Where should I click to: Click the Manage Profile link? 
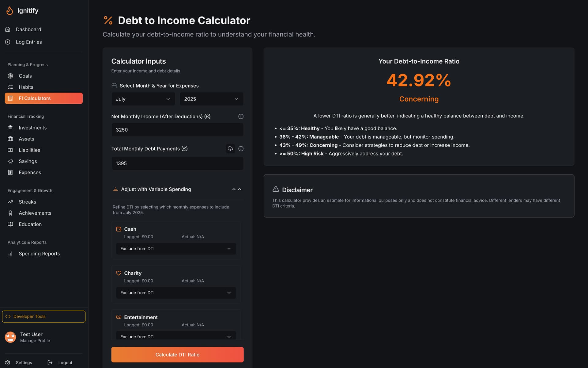click(x=35, y=341)
